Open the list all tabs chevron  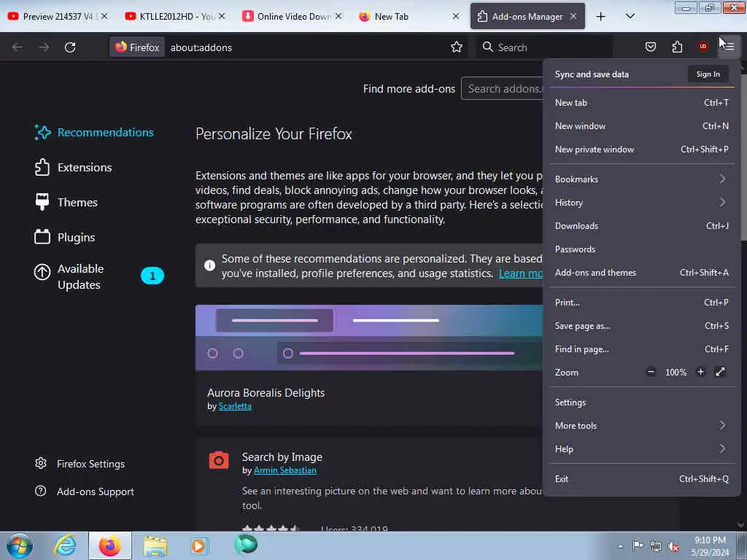(630, 16)
